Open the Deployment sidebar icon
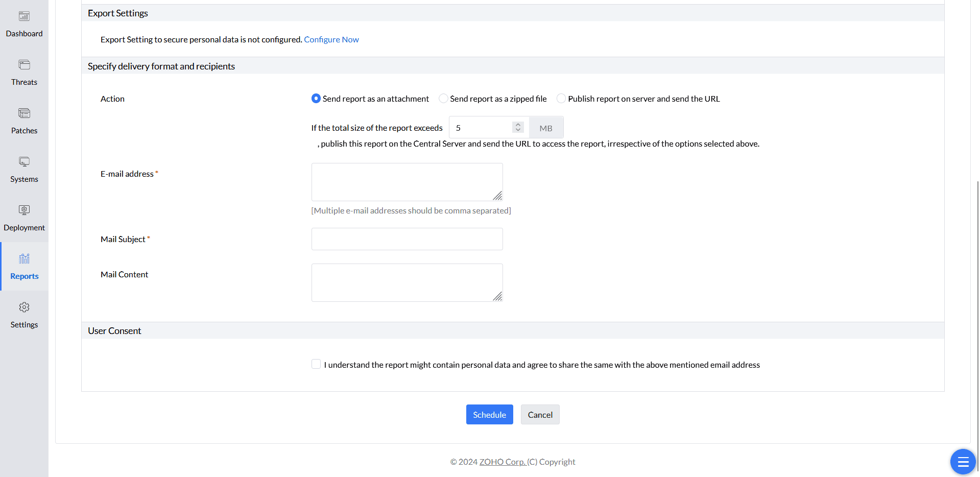 click(24, 210)
